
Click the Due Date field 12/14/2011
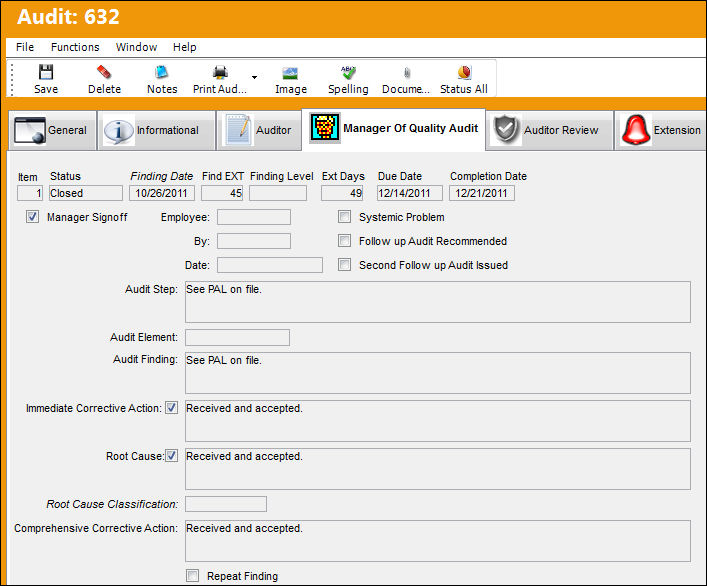(x=409, y=193)
